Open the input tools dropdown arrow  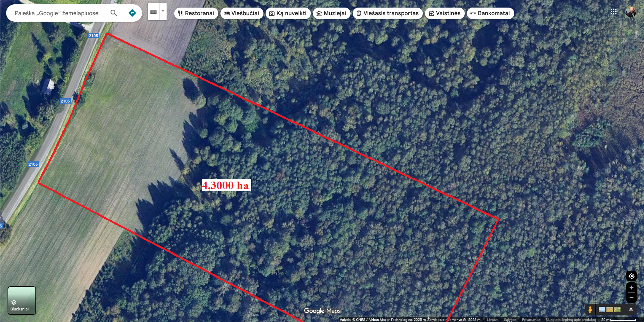[x=163, y=12]
